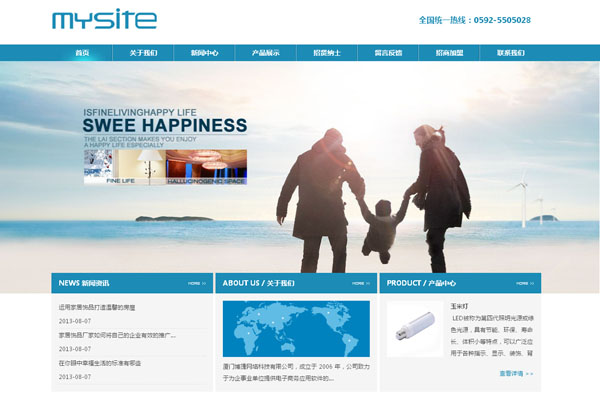600x400 pixels.
Task: Go to 关于我们 in navigation bar
Action: click(x=143, y=53)
